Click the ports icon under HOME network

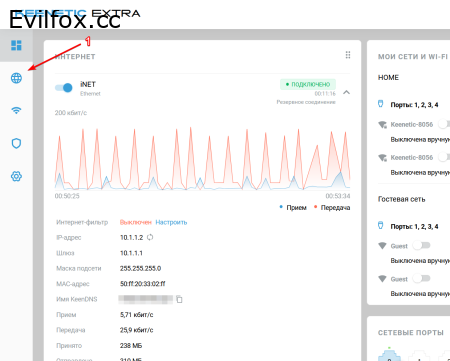point(380,104)
